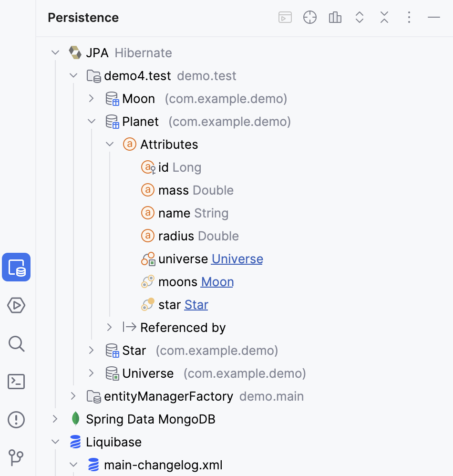Collapse the JPA Hibernate node
The width and height of the screenshot is (453, 476).
click(x=55, y=53)
